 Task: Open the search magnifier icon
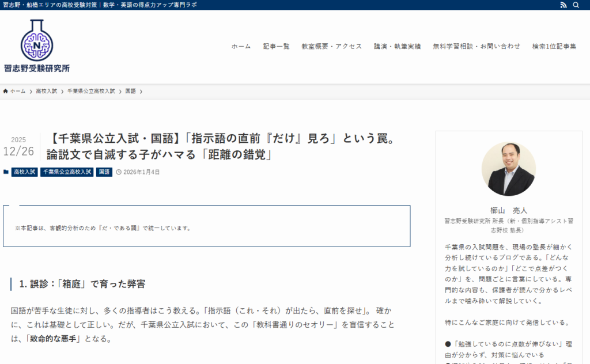576,5
